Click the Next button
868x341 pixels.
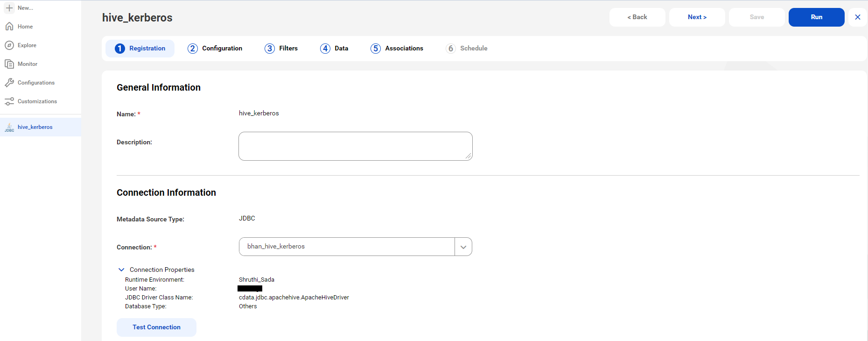[697, 17]
